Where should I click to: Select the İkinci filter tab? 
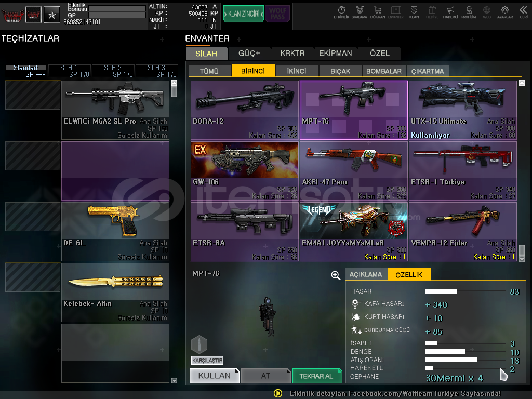(x=297, y=71)
